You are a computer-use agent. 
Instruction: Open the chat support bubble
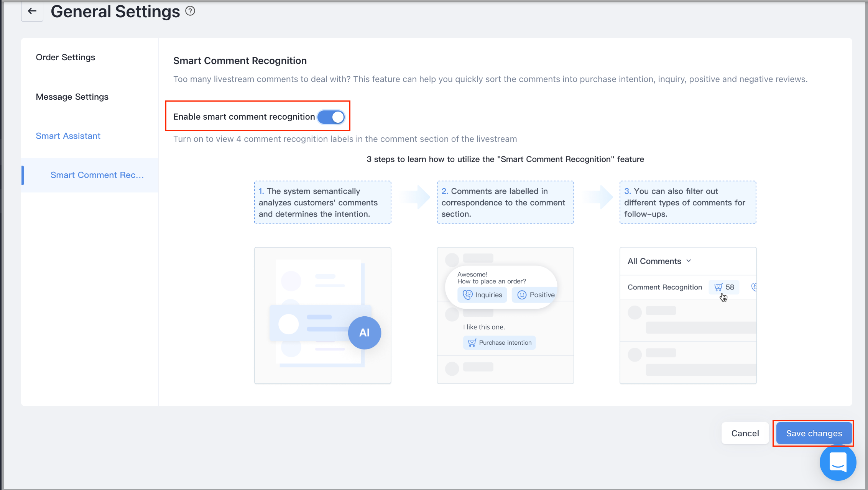[x=838, y=462]
